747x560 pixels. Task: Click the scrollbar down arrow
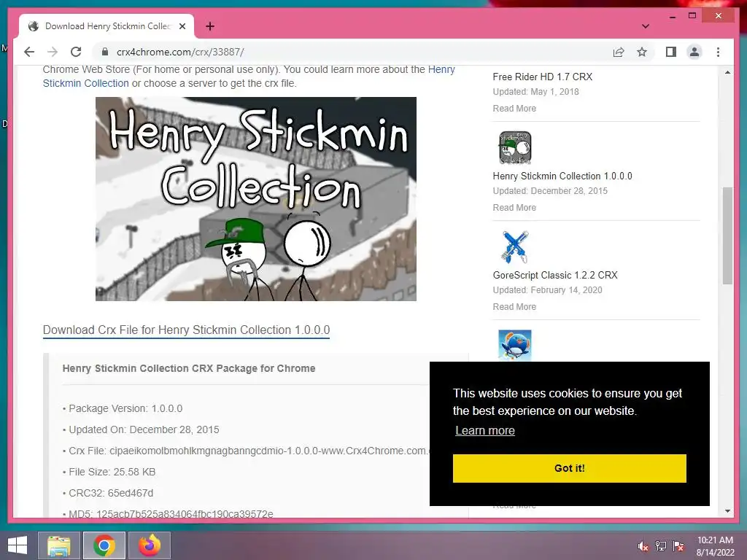(x=727, y=511)
